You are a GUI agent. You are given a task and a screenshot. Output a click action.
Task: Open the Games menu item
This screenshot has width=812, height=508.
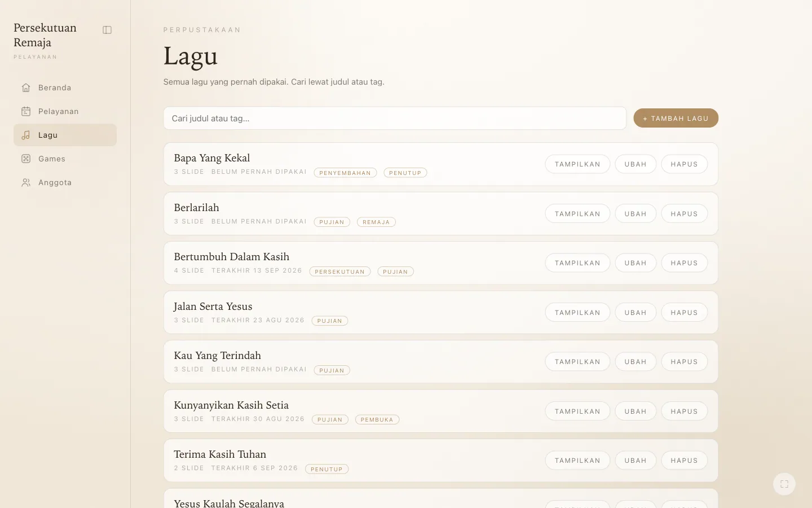click(x=65, y=159)
